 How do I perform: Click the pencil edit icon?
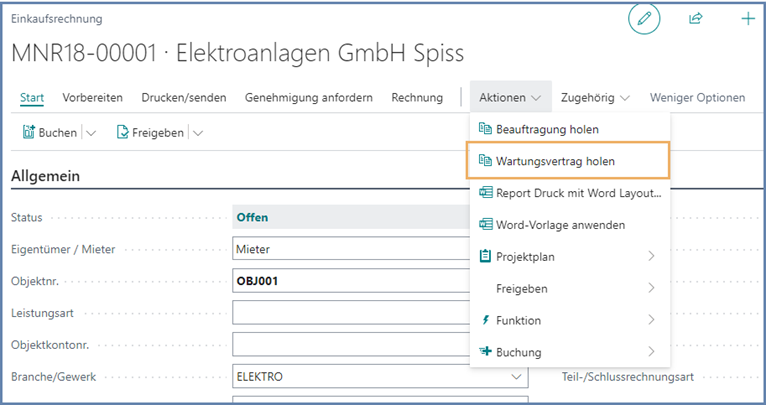point(644,19)
